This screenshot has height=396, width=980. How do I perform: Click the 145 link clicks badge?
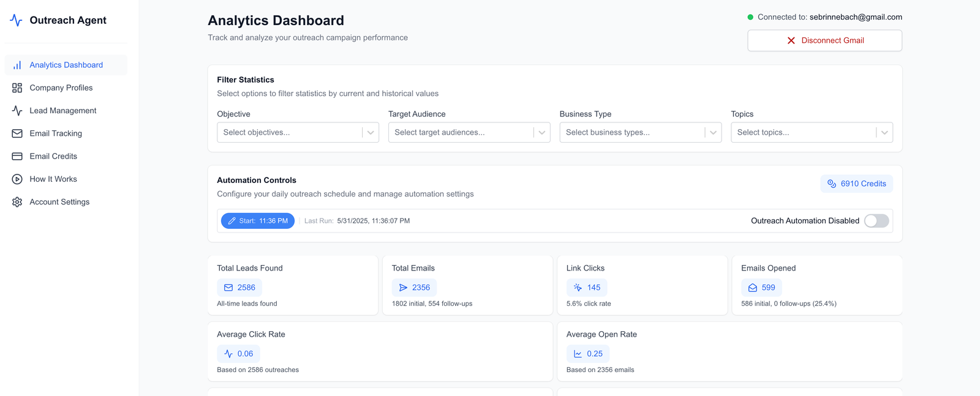pyautogui.click(x=587, y=288)
